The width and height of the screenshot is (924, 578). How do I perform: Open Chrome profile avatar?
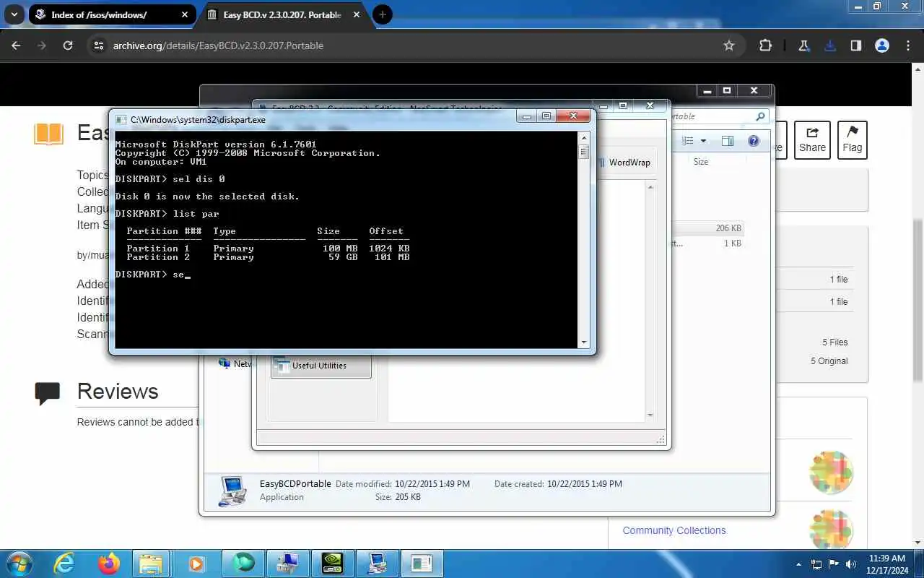(x=882, y=46)
